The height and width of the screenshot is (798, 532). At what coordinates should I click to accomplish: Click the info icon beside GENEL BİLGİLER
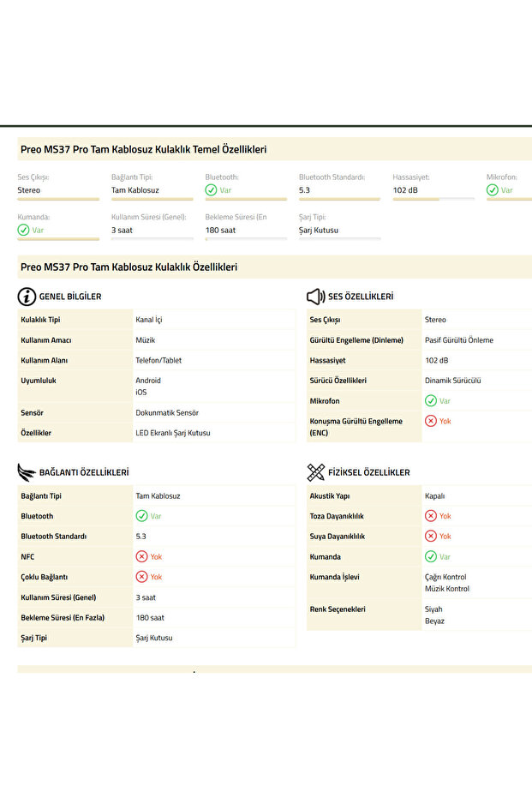[27, 297]
